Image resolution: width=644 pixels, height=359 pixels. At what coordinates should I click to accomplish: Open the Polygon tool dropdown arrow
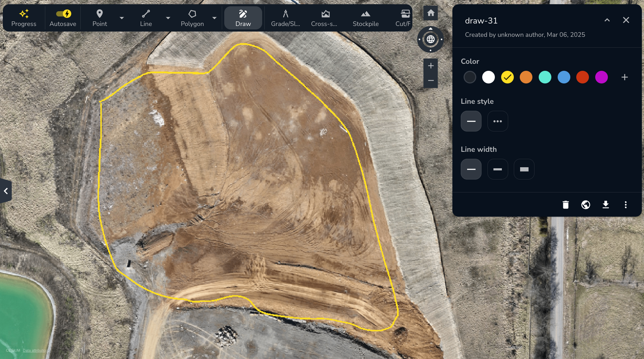214,18
